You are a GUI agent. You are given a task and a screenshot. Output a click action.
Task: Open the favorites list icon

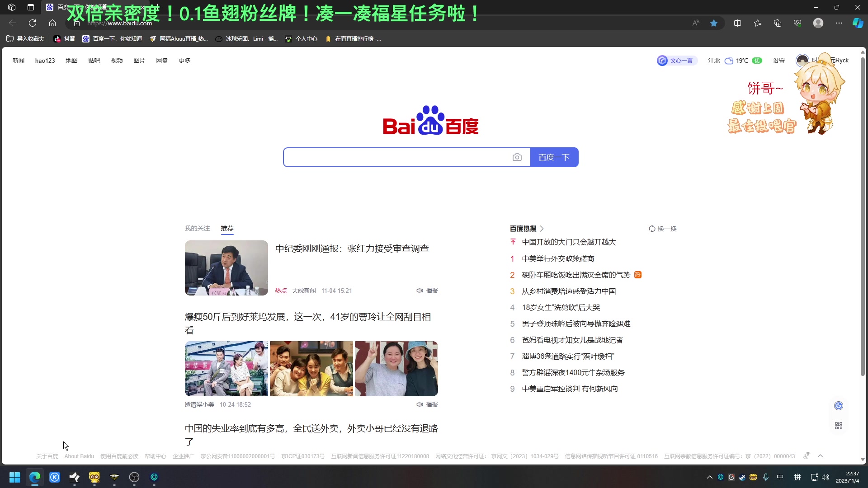(x=758, y=23)
